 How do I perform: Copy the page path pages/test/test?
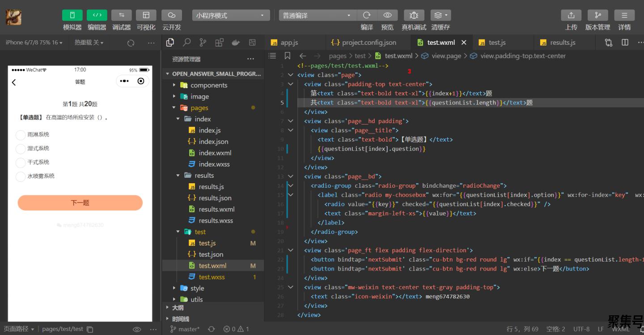(90, 329)
